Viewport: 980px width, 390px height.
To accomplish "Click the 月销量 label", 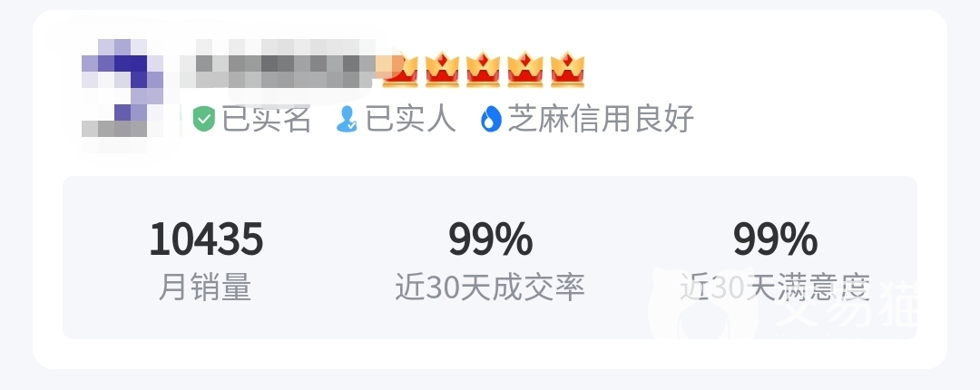I will 205,288.
